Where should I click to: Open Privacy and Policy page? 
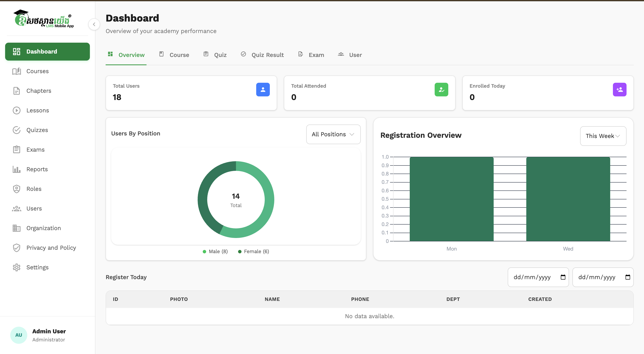coord(51,248)
